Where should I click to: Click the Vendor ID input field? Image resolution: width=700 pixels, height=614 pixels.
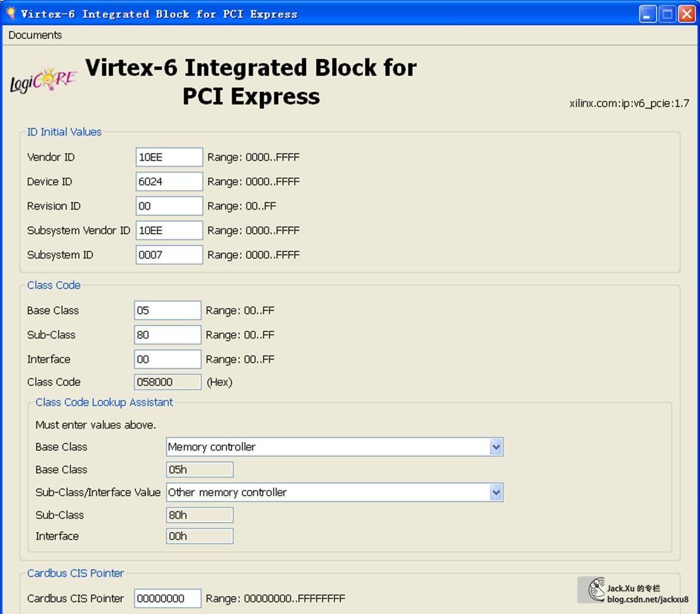click(x=169, y=157)
